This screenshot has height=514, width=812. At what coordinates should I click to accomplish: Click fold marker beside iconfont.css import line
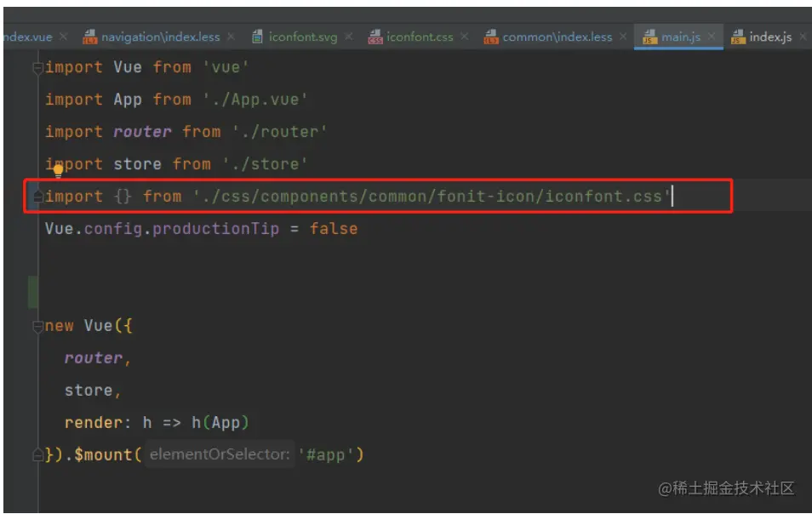[x=37, y=197]
